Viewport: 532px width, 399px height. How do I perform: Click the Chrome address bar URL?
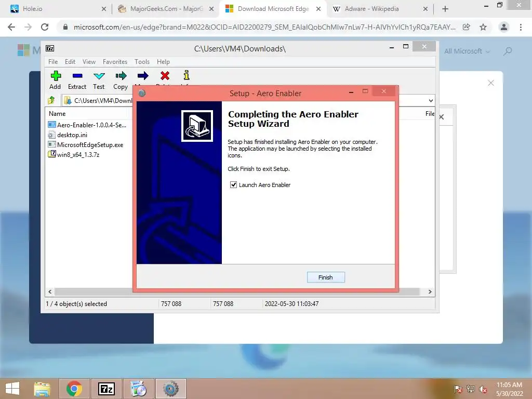tap(264, 27)
